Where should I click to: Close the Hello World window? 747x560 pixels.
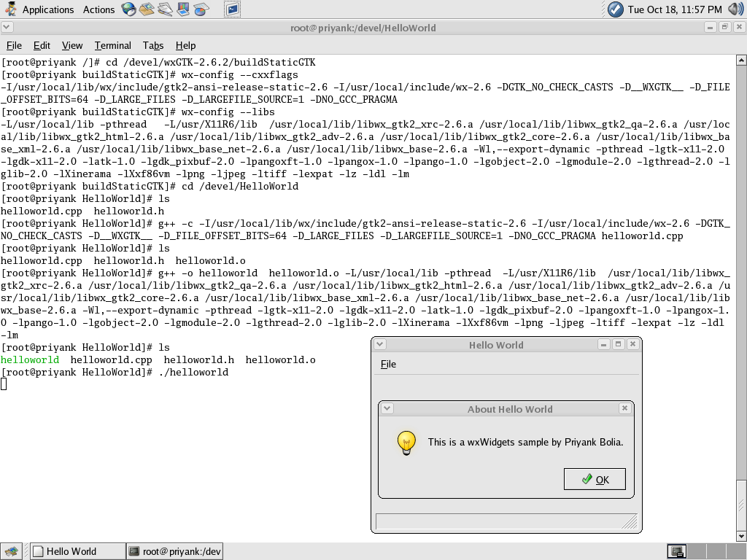click(x=632, y=344)
